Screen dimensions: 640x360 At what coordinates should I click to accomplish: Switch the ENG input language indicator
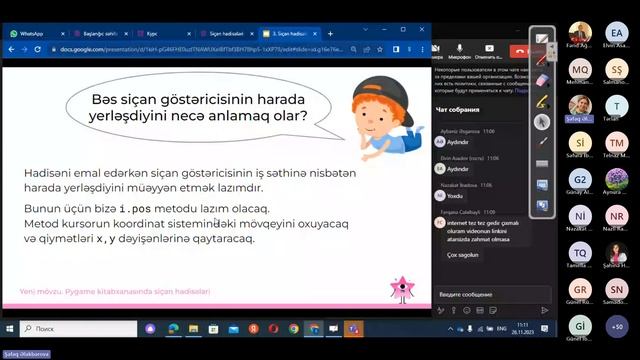[x=502, y=329]
